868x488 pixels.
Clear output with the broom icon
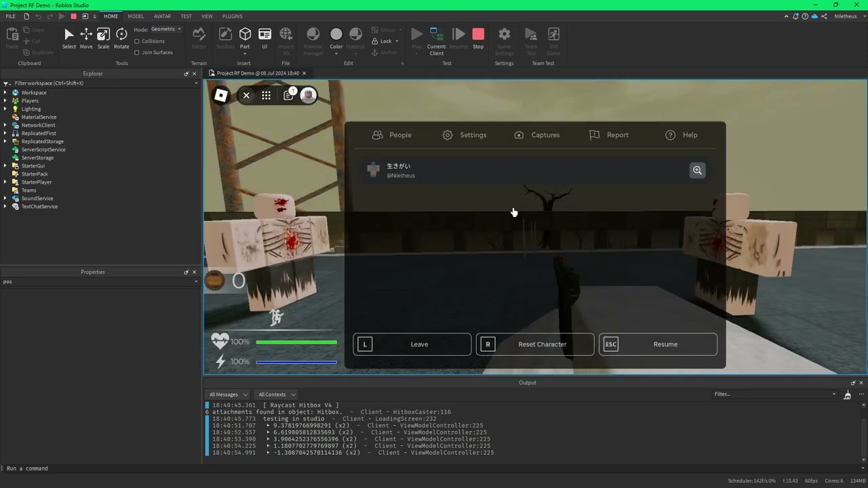click(847, 394)
